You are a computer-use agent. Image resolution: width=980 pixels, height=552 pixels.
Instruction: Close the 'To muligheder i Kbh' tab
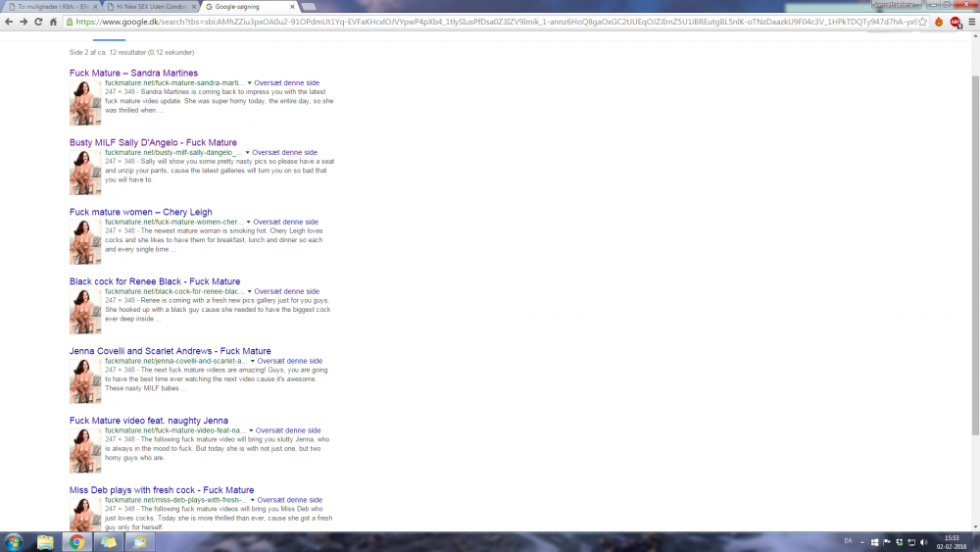(96, 7)
